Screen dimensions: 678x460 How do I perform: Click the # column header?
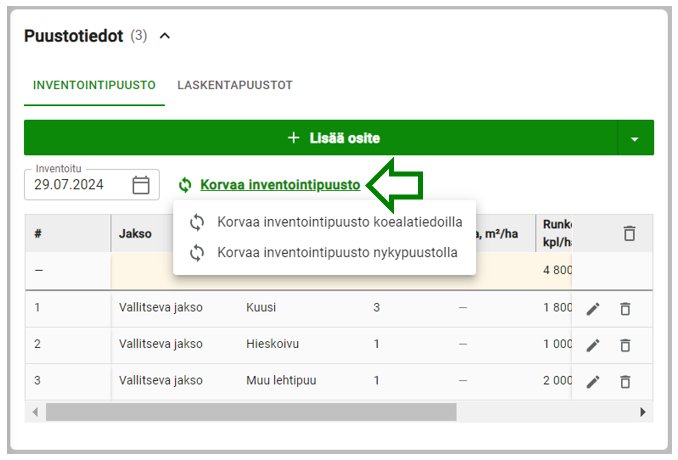[38, 234]
